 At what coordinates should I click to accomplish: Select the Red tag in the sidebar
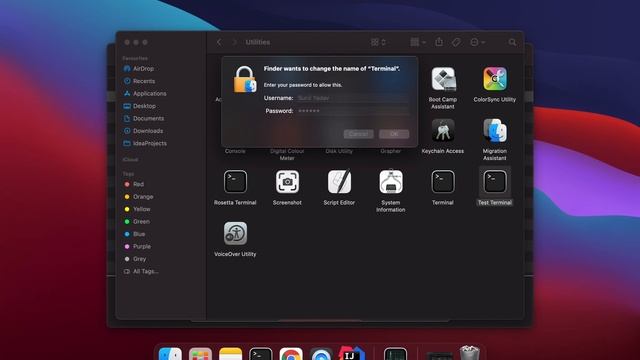[134, 184]
